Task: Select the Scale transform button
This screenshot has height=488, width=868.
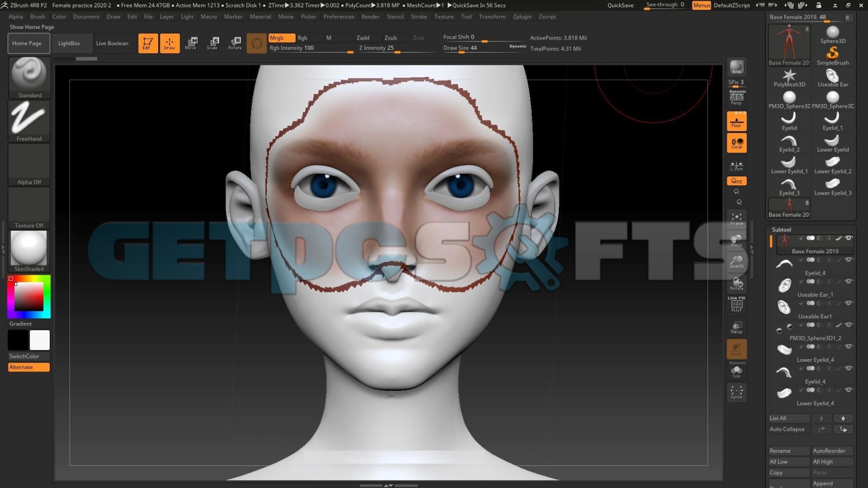Action: 212,43
